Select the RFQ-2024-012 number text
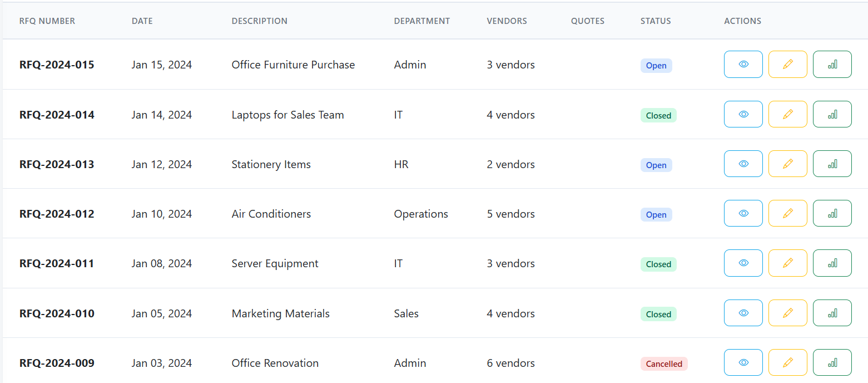 tap(57, 214)
